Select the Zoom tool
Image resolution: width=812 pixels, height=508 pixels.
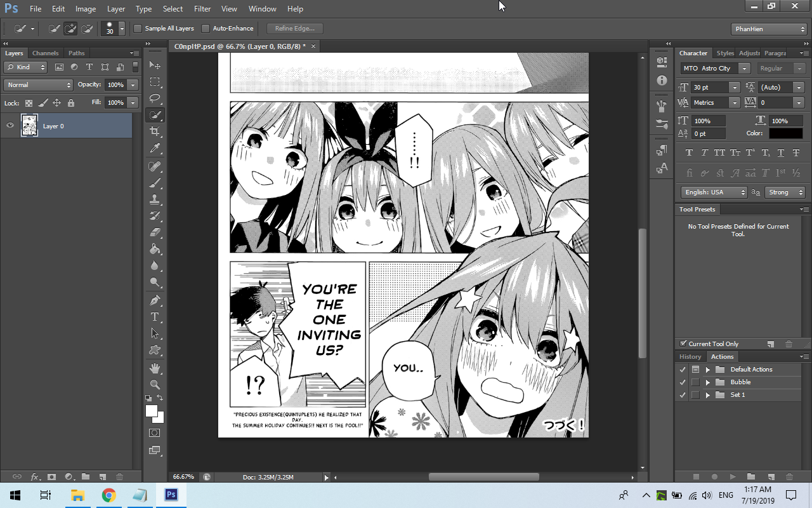pyautogui.click(x=155, y=384)
